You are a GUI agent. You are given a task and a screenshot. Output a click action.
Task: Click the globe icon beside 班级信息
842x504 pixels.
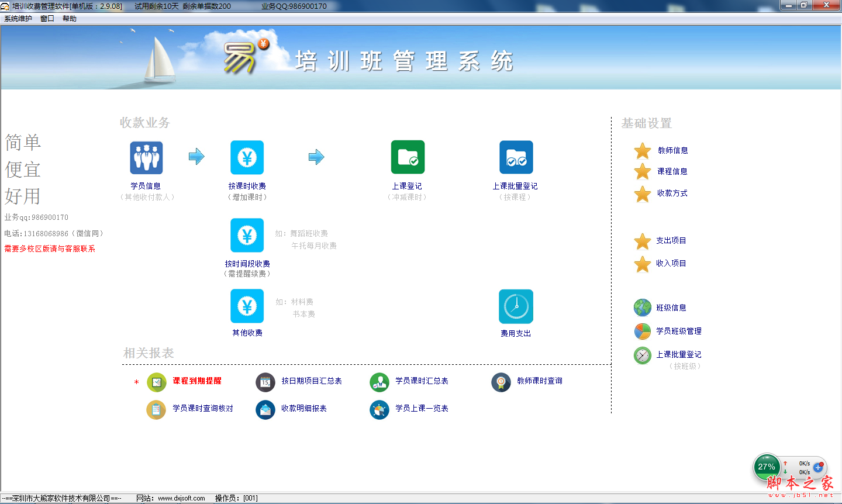pos(643,308)
